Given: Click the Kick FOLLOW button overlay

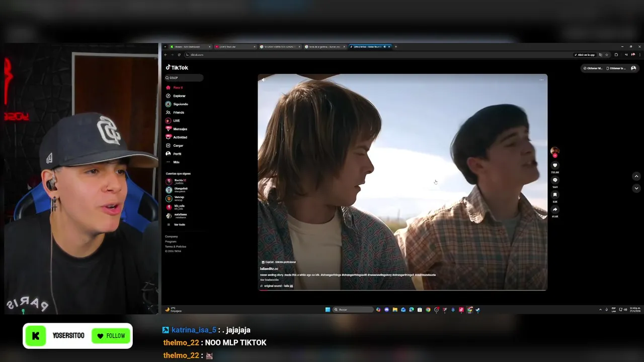Looking at the screenshot, I should [111, 336].
